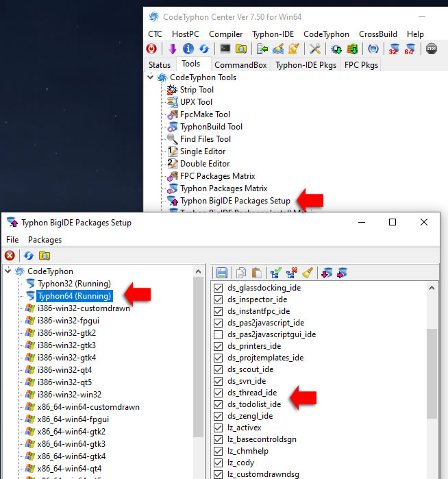This screenshot has height=479, width=448.
Task: Toggle ds_inspector_ide checkbox
Action: click(x=218, y=299)
